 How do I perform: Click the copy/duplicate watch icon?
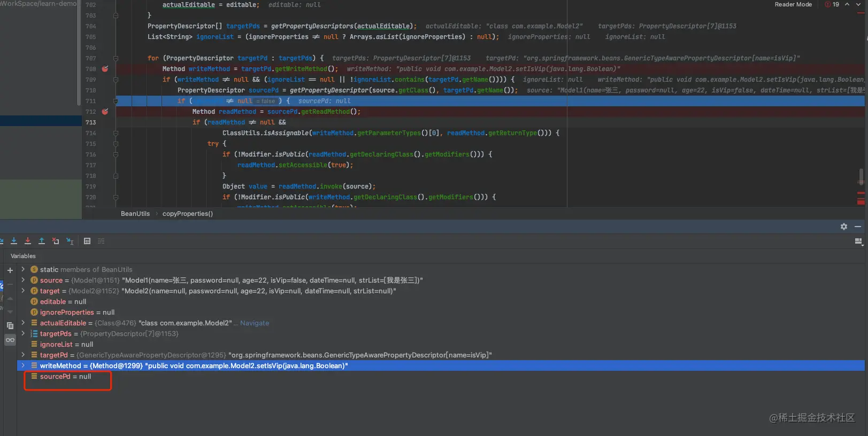click(10, 325)
